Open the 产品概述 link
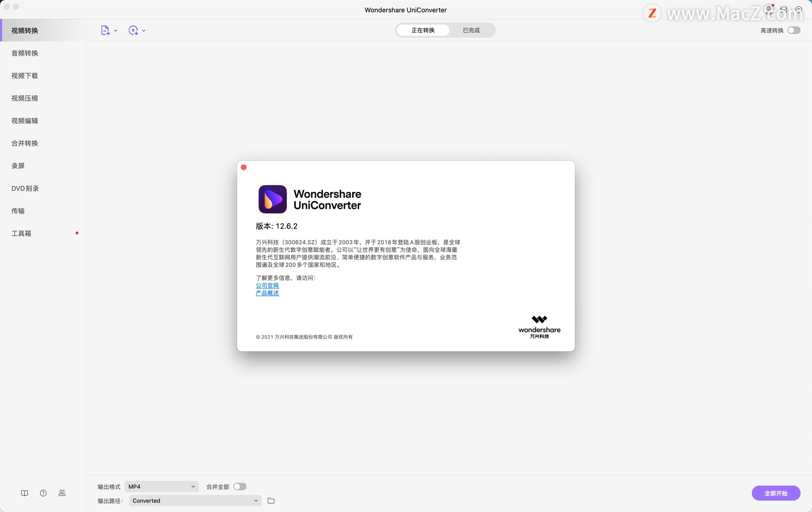This screenshot has height=512, width=812. pyautogui.click(x=267, y=293)
